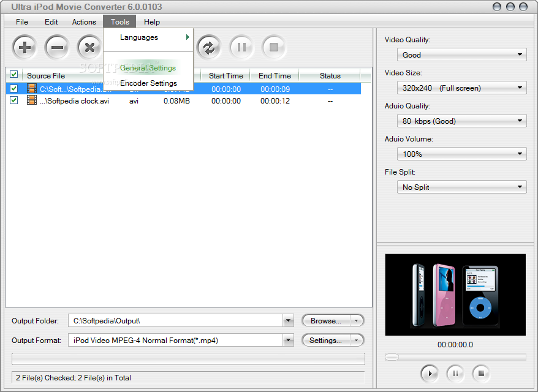538x392 pixels.
Task: Open the File Split dropdown
Action: point(462,187)
